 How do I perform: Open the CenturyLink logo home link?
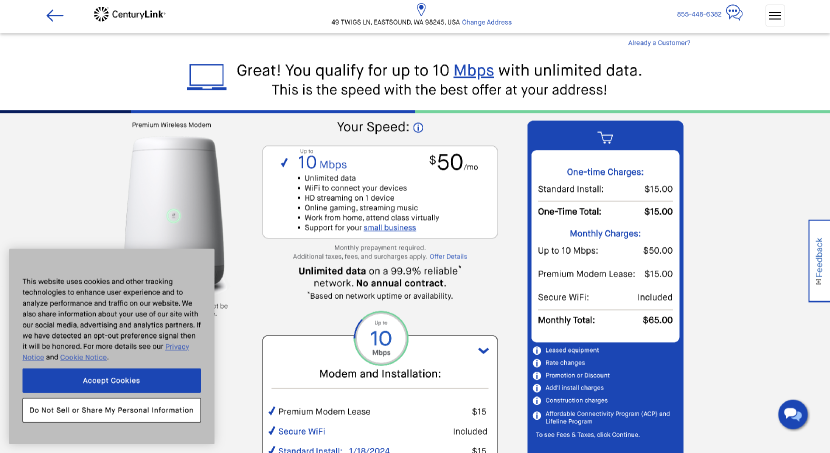(x=130, y=14)
